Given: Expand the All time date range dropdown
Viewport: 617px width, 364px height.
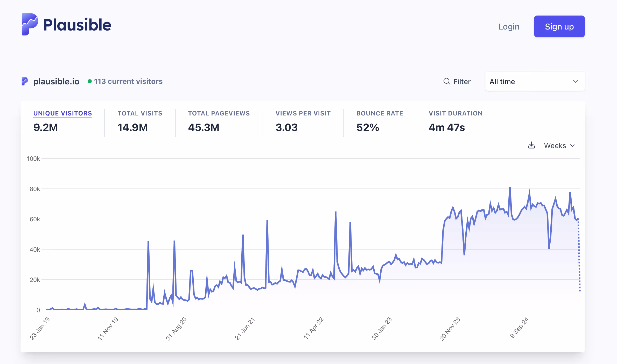Looking at the screenshot, I should [x=535, y=81].
